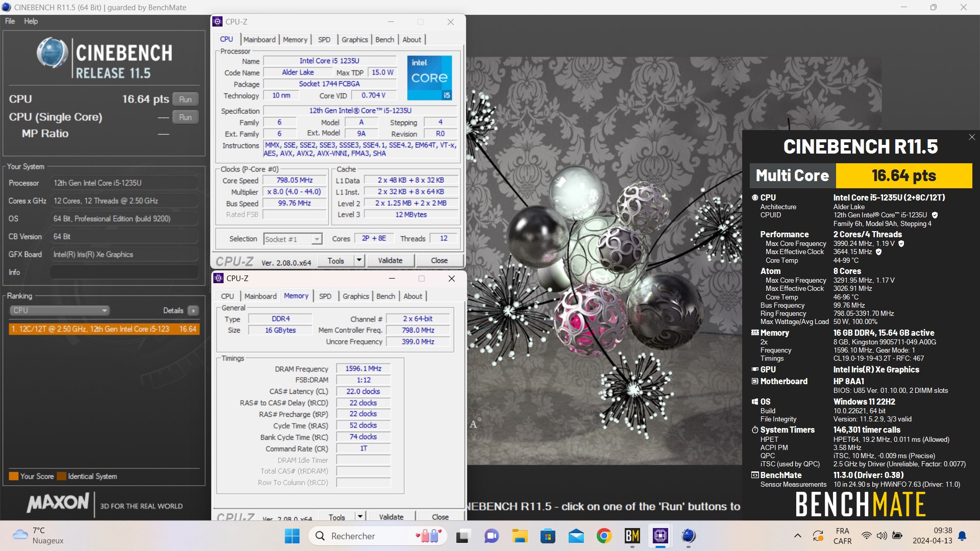Image resolution: width=980 pixels, height=551 pixels.
Task: Click the Windows Start button
Action: [292, 536]
